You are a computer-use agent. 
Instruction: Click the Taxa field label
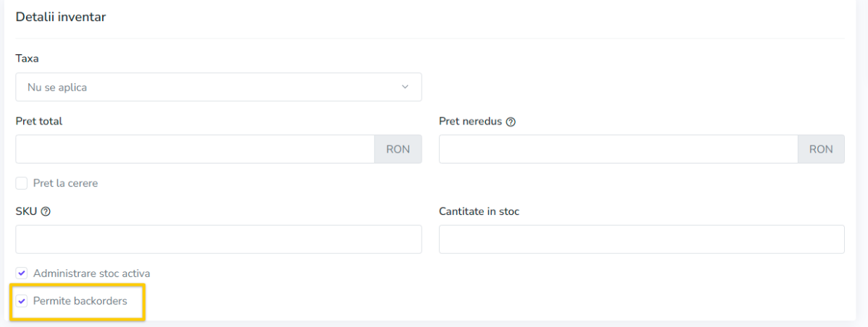click(x=27, y=59)
